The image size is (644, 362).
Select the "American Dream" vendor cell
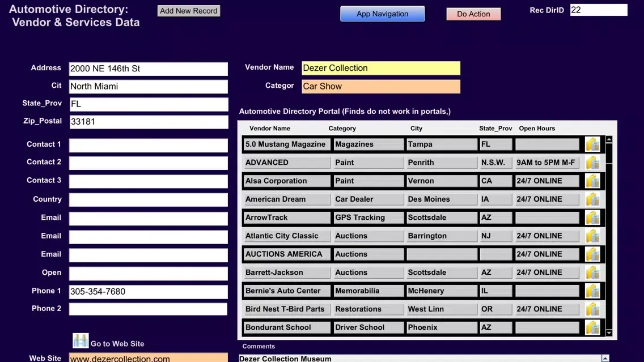(287, 199)
